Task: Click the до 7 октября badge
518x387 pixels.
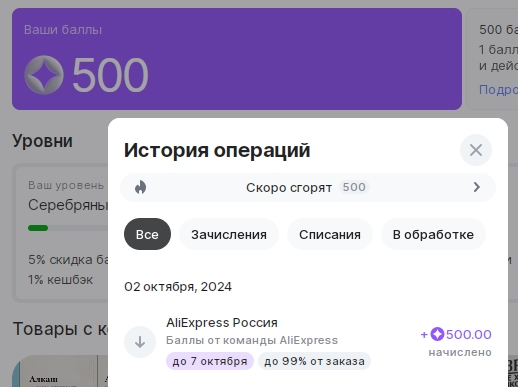Action: pos(210,361)
